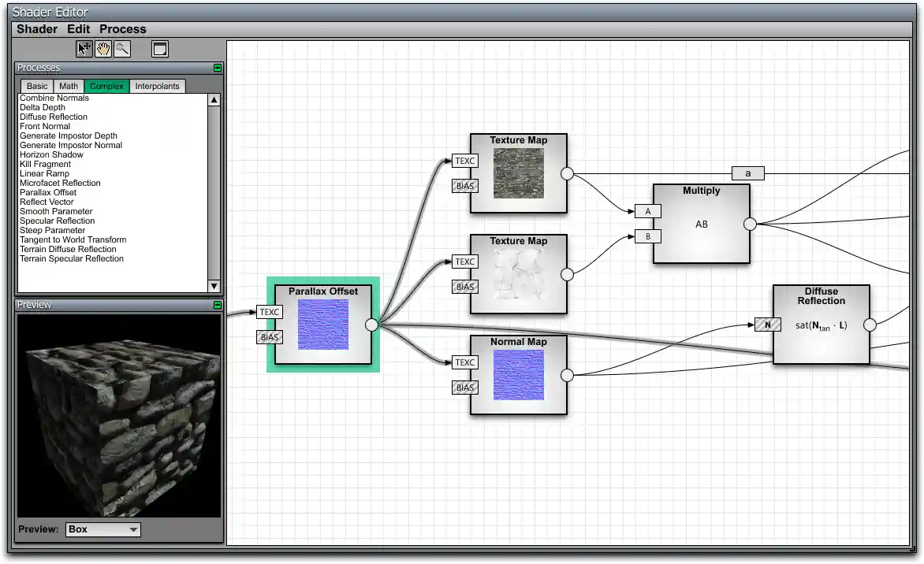Click the Normal Map node's BIAS input

pyautogui.click(x=465, y=388)
